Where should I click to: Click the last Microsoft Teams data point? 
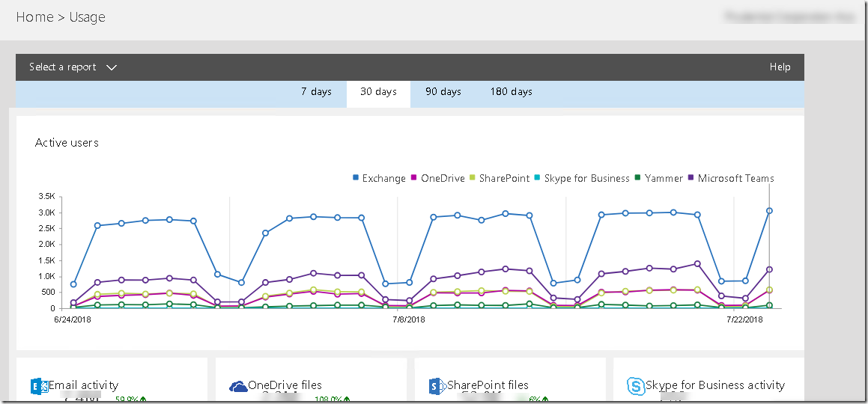(x=769, y=269)
